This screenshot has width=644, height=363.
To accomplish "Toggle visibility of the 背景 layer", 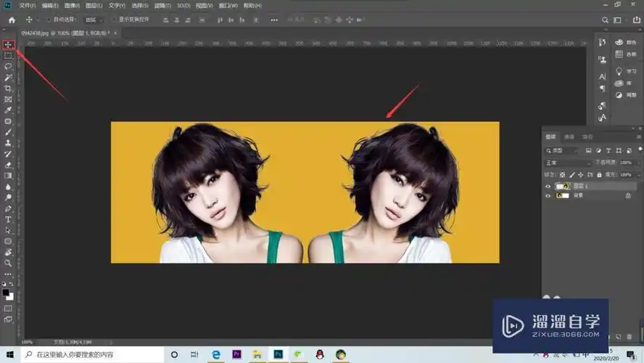I will [x=548, y=196].
